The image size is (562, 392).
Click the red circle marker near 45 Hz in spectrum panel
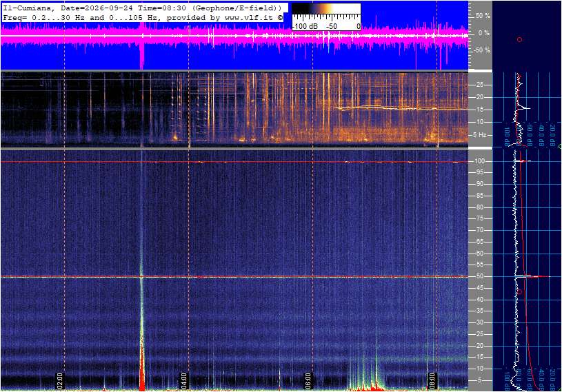520,292
